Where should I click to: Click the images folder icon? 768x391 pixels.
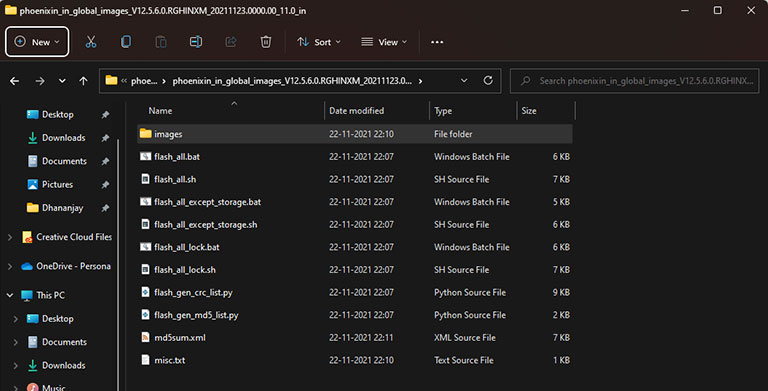(x=145, y=133)
